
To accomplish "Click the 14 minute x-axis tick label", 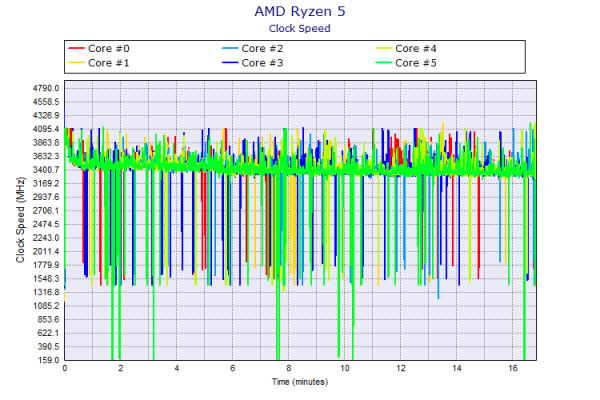I will pos(457,368).
